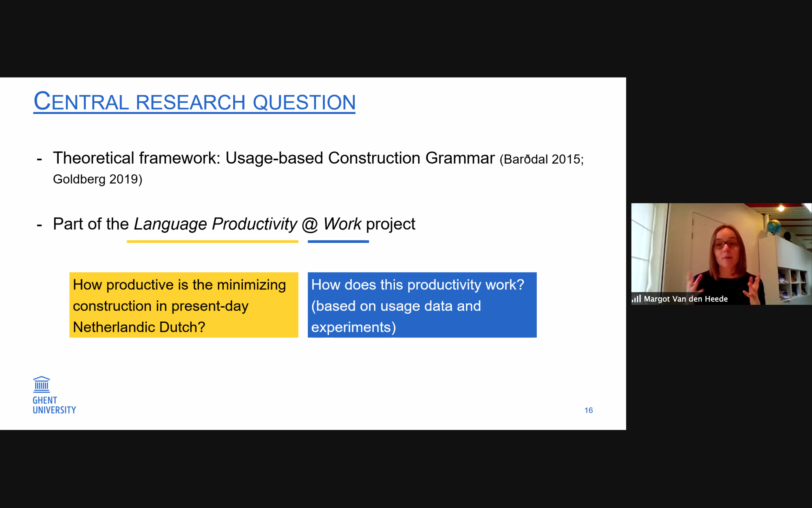This screenshot has width=812, height=508.
Task: Click the 'Goldberg 2019)' citation text
Action: 98,179
